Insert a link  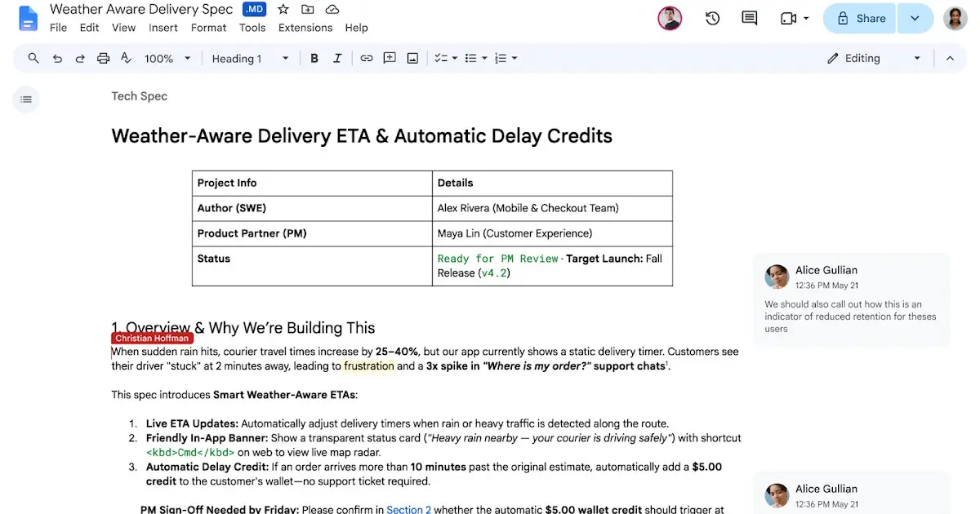pyautogui.click(x=367, y=58)
